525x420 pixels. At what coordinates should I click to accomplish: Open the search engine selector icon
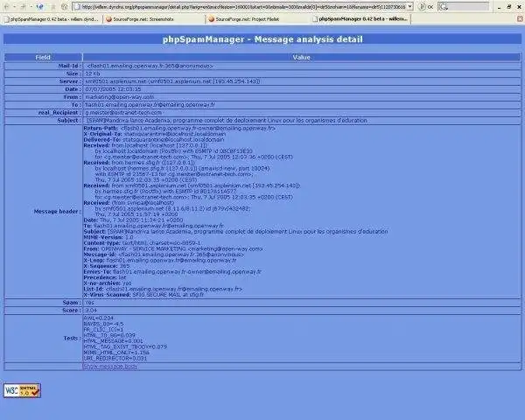[x=444, y=7]
